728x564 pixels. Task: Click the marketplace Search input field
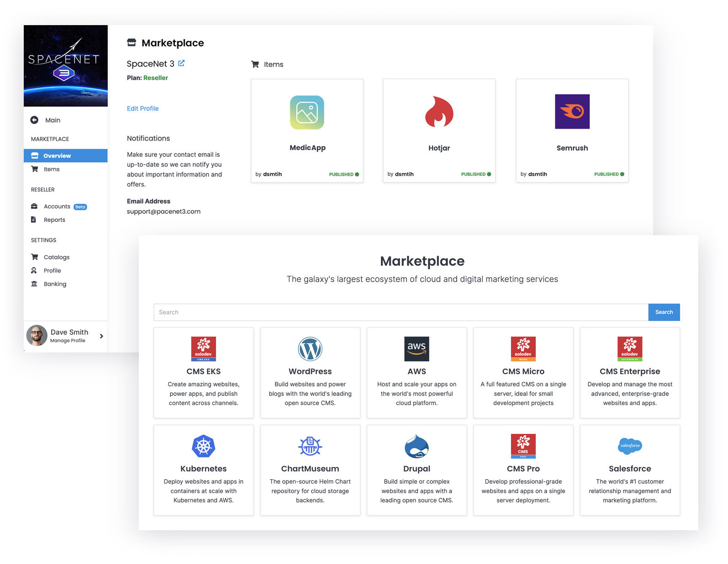click(x=401, y=312)
